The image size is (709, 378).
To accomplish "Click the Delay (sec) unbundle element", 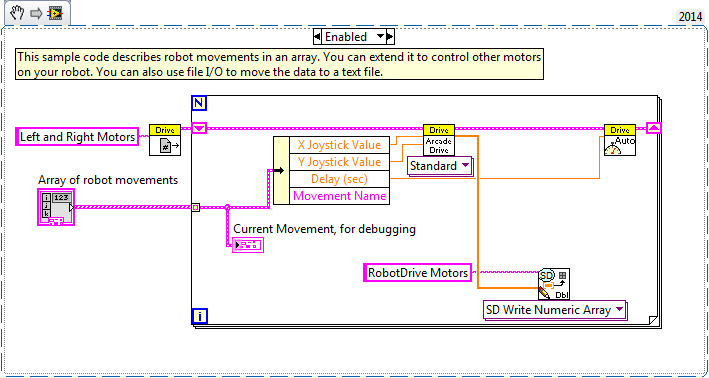I will coord(339,179).
